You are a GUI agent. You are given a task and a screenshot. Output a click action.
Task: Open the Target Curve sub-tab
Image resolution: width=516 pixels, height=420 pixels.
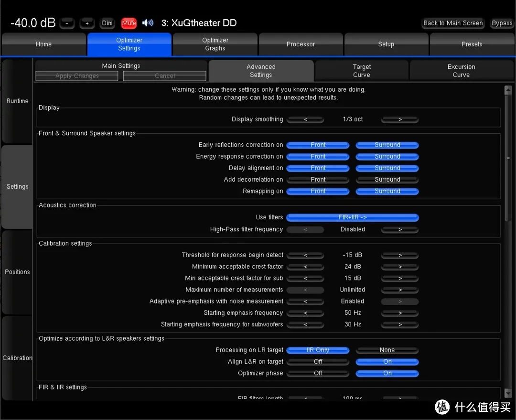[x=362, y=71]
